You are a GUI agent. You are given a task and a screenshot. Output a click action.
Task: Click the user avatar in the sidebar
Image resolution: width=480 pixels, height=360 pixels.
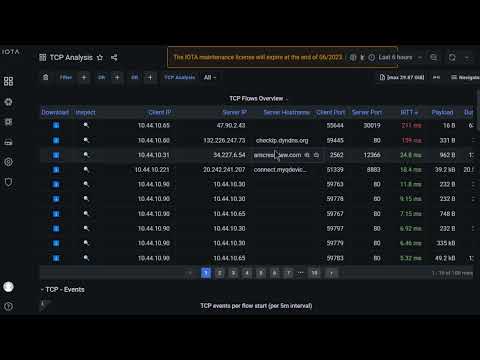8,287
